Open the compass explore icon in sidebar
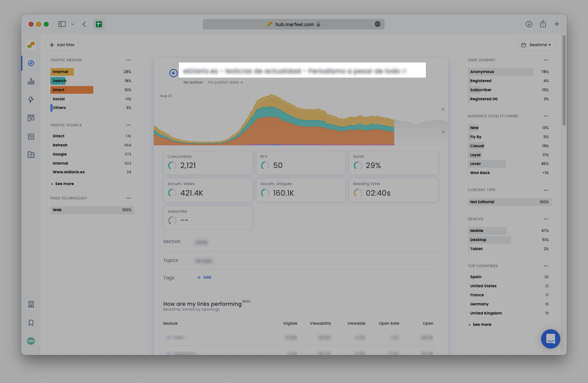 pyautogui.click(x=31, y=63)
